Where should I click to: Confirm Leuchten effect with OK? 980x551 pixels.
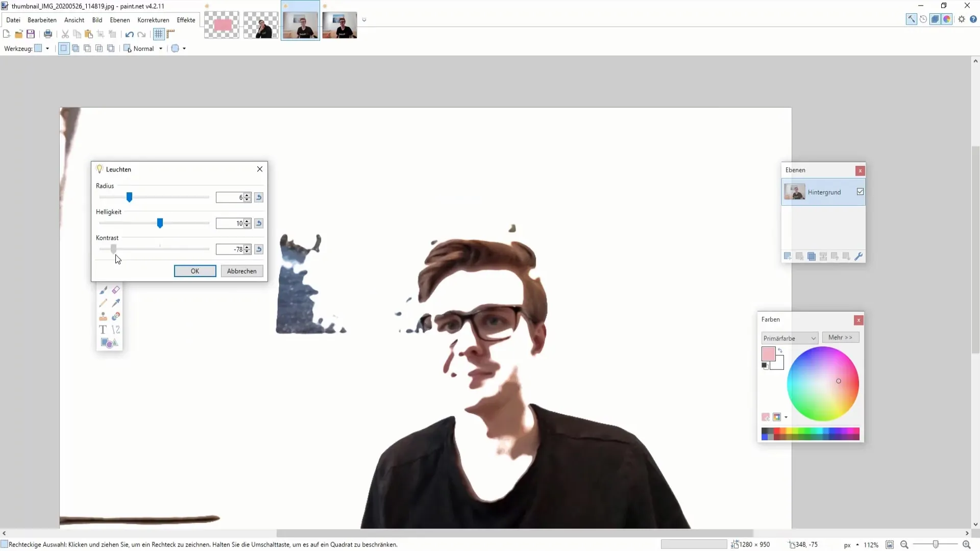click(x=195, y=271)
